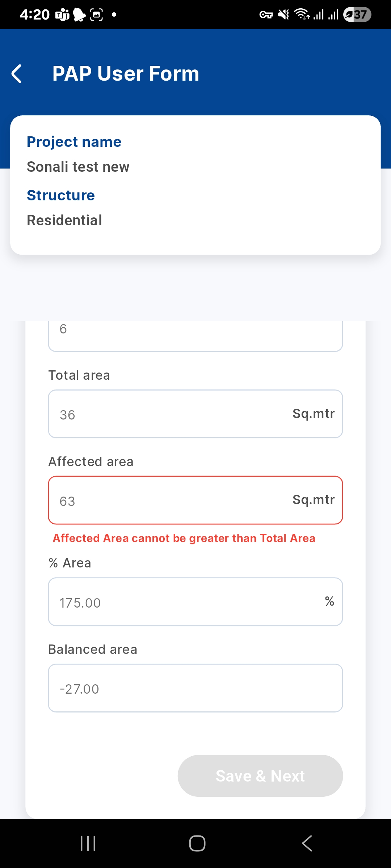Tap the Residential structure value
Viewport: 391px width, 868px height.
pos(64,220)
